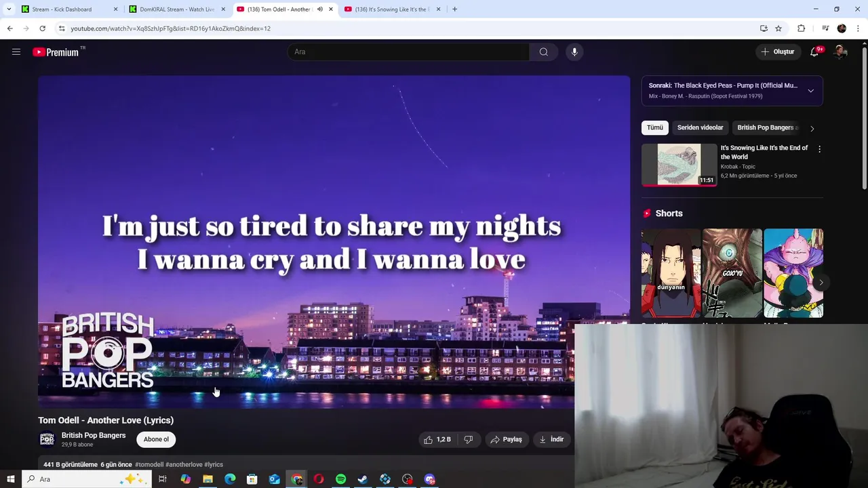Open Chrome media controls icon

point(825,28)
